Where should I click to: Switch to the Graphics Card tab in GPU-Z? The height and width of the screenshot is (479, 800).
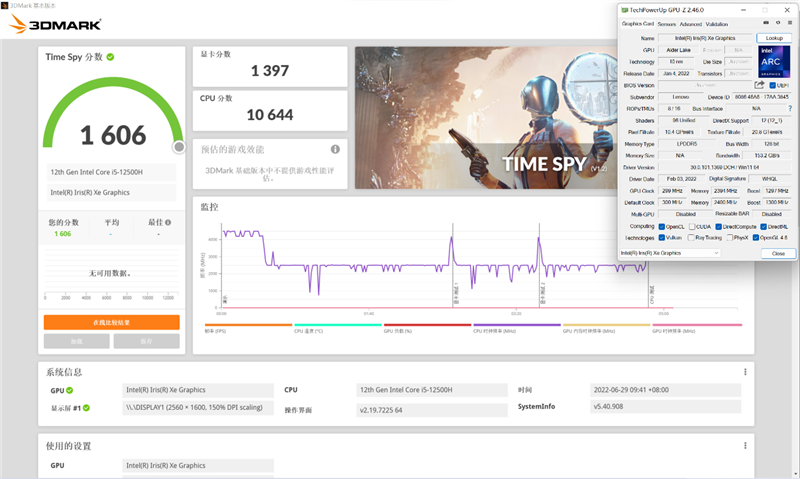[638, 23]
